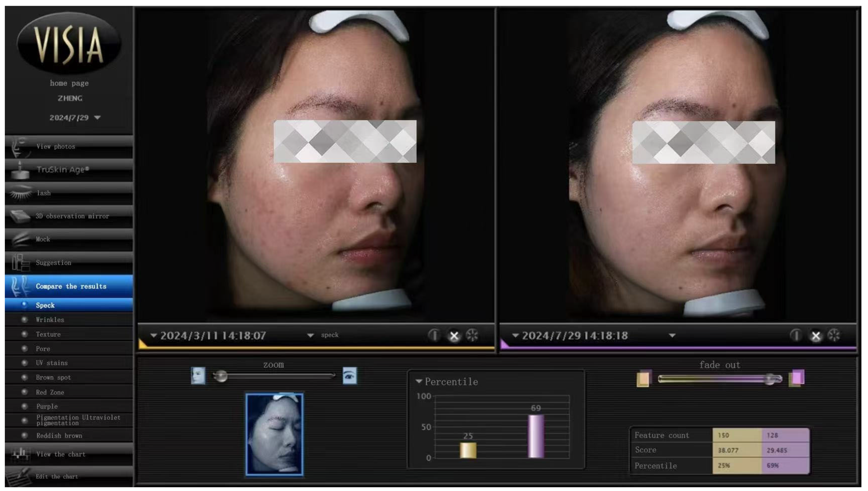The image size is (868, 491).
Task: Click the blue face thumbnail preview
Action: point(274,435)
